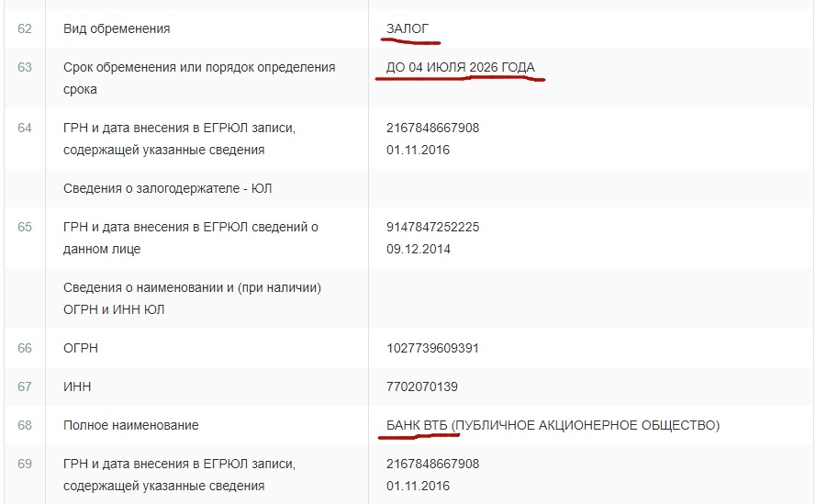Click row number 67

pos(25,386)
